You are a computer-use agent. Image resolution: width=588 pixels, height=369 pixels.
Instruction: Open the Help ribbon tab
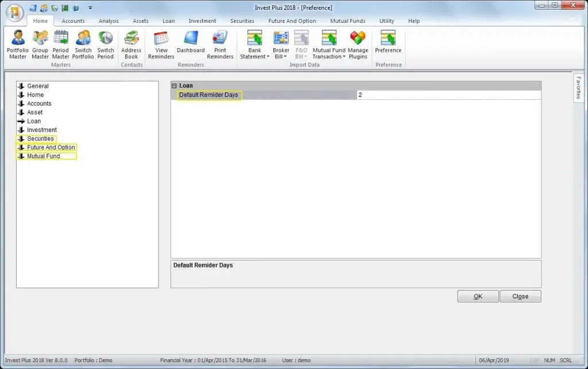[x=414, y=21]
